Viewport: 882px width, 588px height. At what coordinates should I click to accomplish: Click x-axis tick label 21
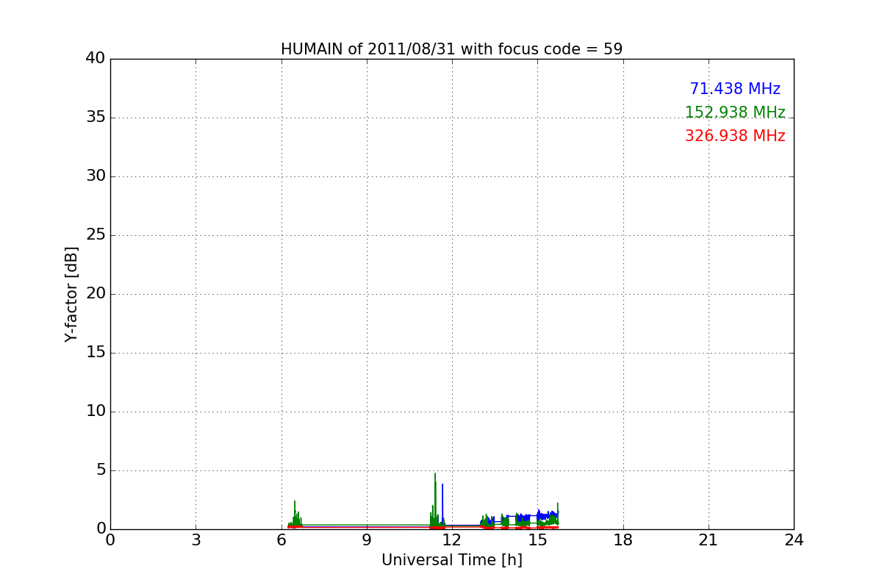709,540
